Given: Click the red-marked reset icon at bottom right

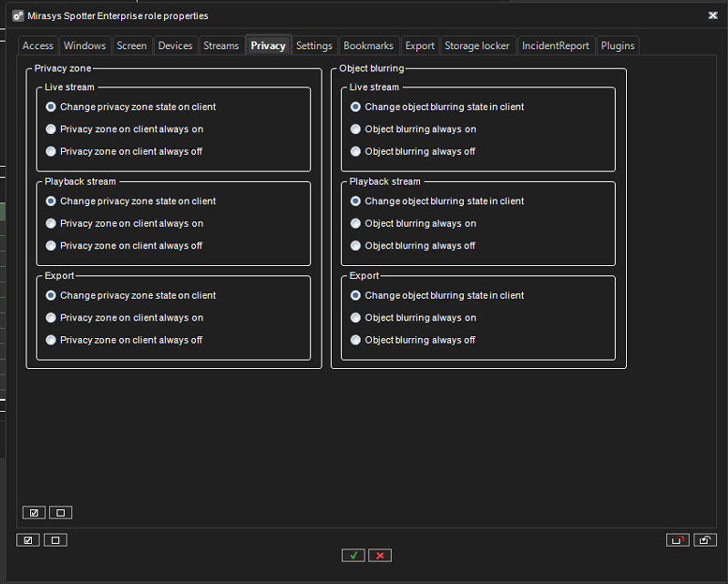Looking at the screenshot, I should point(678,540).
